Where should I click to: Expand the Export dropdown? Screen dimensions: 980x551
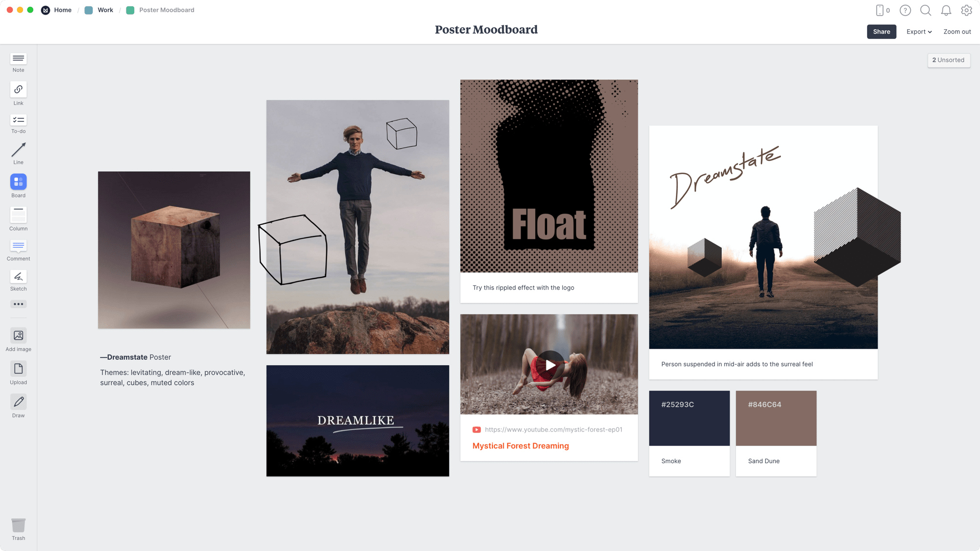click(919, 31)
